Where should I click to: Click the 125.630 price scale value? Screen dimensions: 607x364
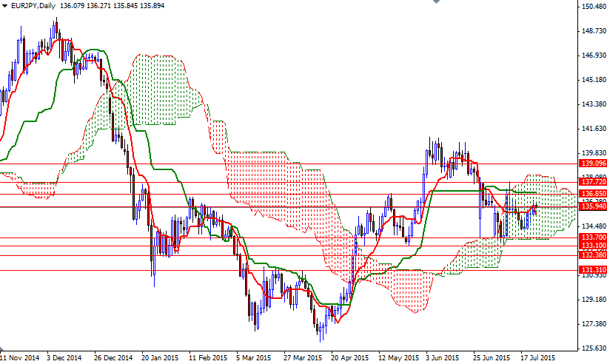[x=594, y=348]
